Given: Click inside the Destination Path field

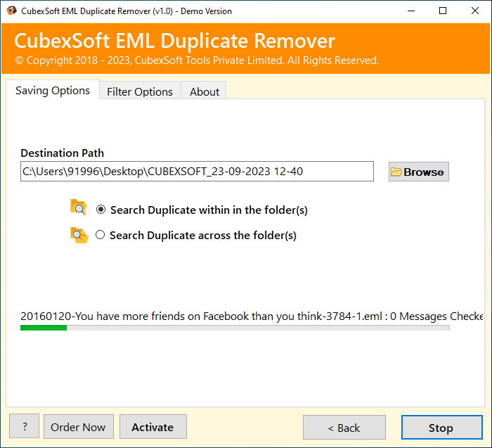Looking at the screenshot, I should point(197,171).
